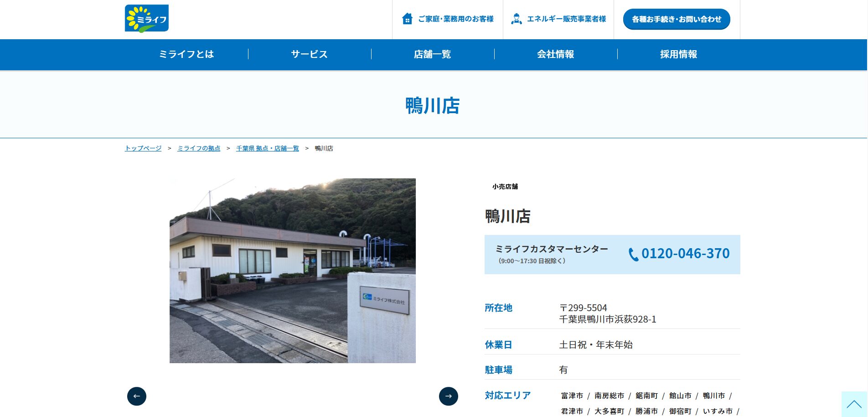This screenshot has width=868, height=417.
Task: Open the サービス menu
Action: coord(310,54)
